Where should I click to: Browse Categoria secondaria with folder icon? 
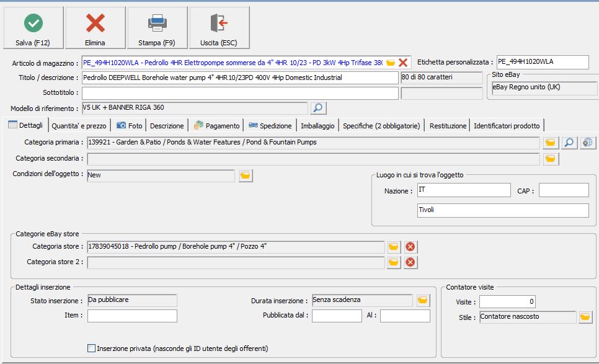point(550,159)
